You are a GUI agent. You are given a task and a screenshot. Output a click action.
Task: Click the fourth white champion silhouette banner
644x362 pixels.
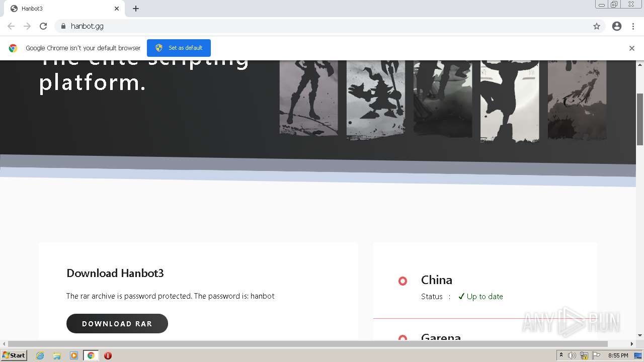(x=510, y=101)
